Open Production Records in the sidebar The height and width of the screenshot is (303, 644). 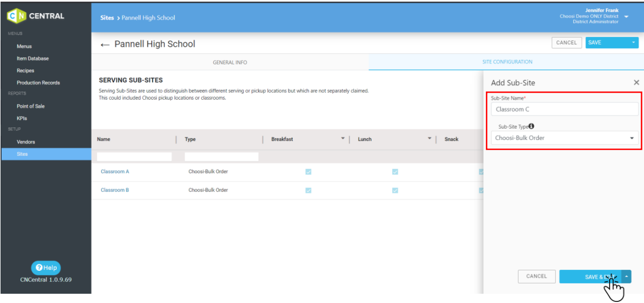[x=38, y=82]
